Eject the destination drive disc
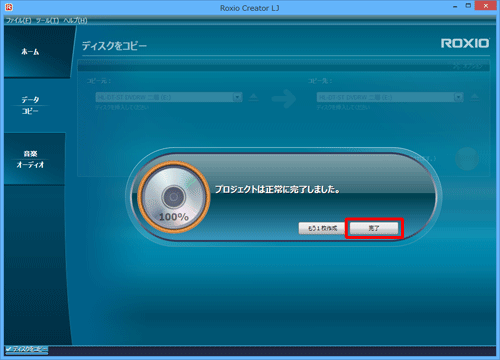 (475, 97)
